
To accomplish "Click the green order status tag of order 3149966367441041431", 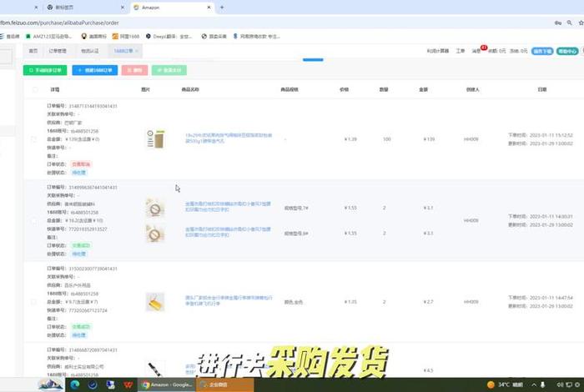I will pos(81,245).
